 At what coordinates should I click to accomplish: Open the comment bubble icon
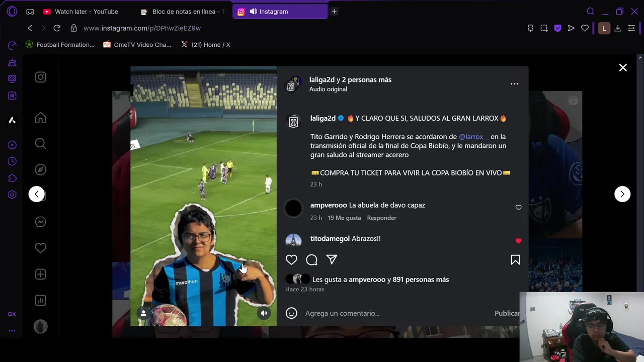[x=311, y=260]
